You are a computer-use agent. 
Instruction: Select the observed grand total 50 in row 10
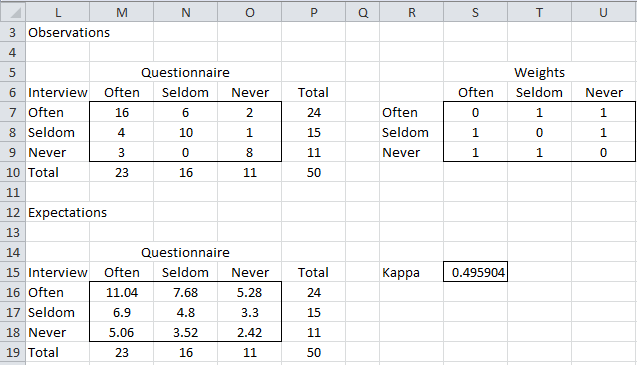pyautogui.click(x=314, y=172)
